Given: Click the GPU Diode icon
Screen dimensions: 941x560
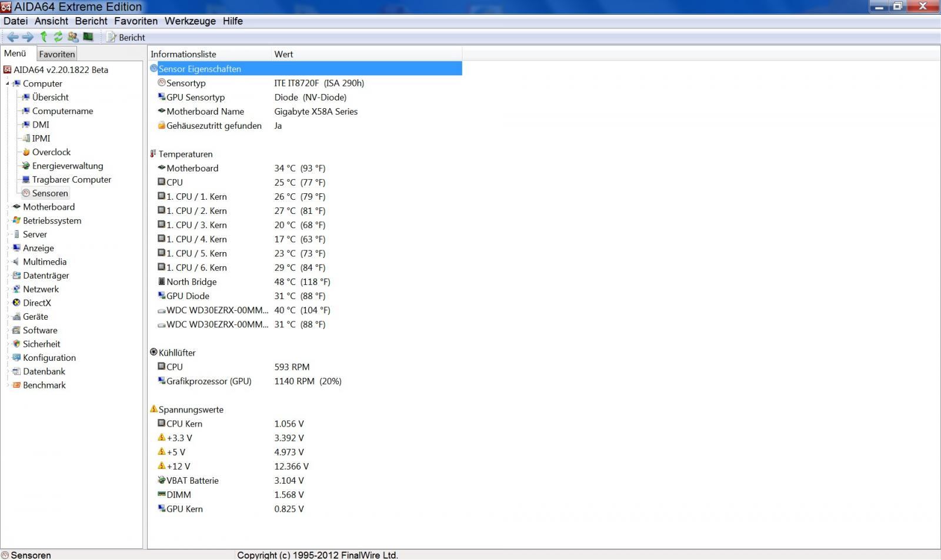Looking at the screenshot, I should coord(162,296).
